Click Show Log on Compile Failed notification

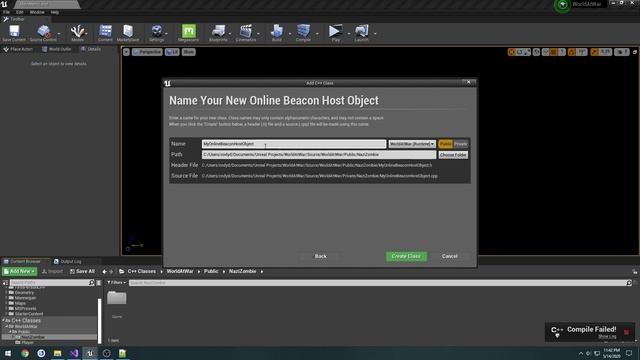click(607, 336)
